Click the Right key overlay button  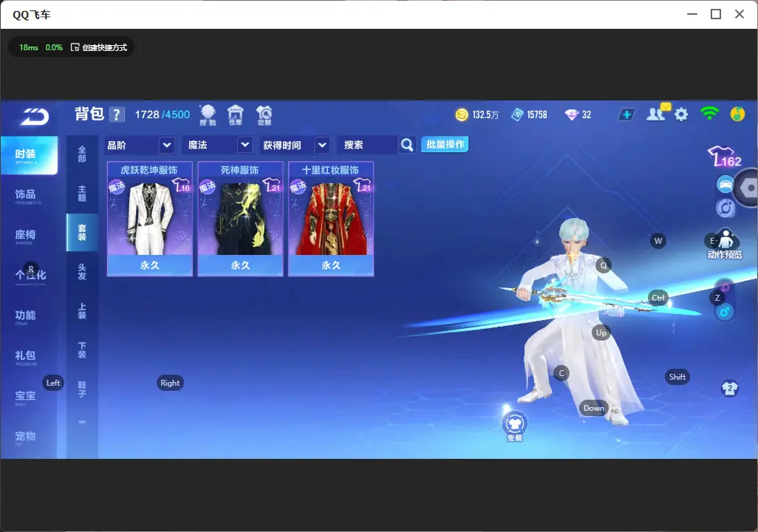170,383
